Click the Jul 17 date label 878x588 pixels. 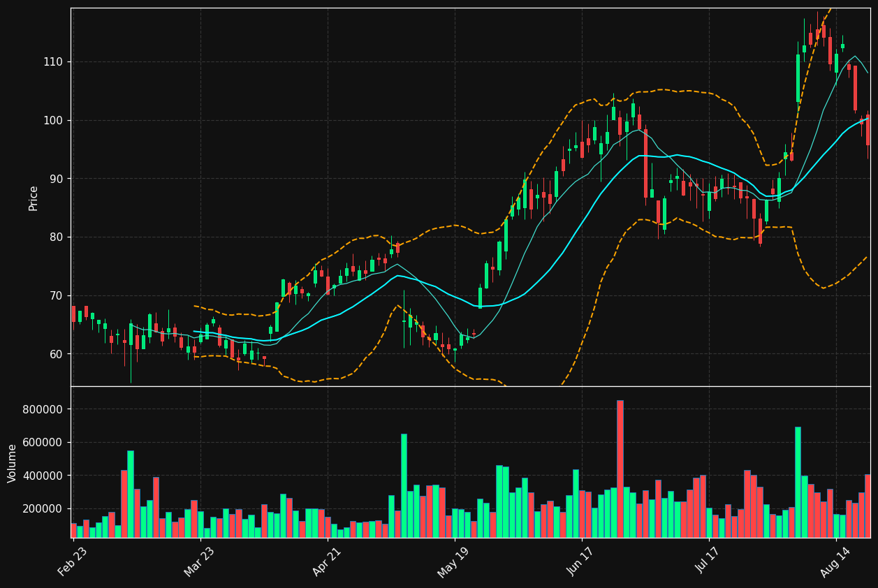click(x=708, y=561)
